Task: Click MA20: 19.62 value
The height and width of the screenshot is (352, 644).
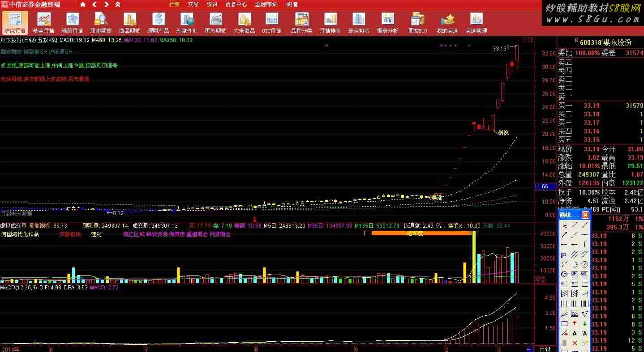Action: coord(75,40)
